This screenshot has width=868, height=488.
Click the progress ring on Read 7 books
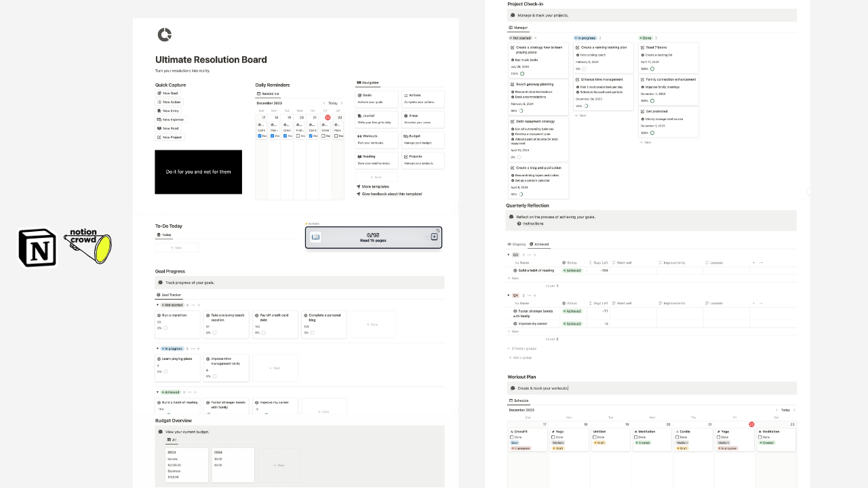(x=652, y=68)
